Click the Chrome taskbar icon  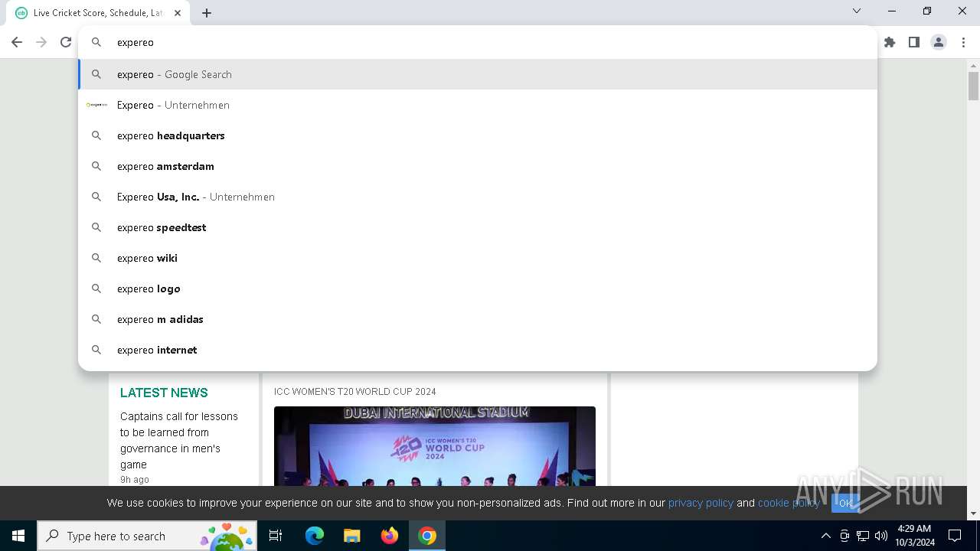click(427, 536)
